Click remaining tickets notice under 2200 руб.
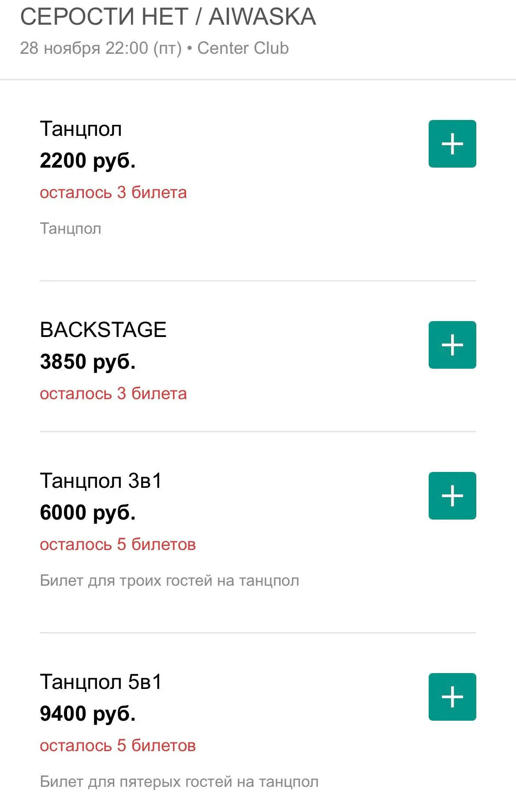516x812 pixels. [113, 193]
